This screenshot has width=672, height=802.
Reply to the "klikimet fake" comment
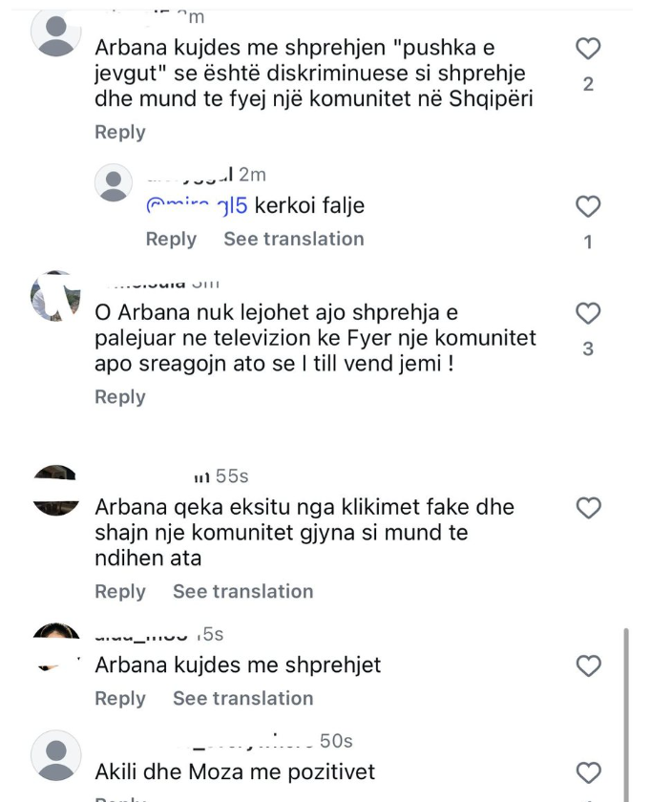[x=119, y=592]
